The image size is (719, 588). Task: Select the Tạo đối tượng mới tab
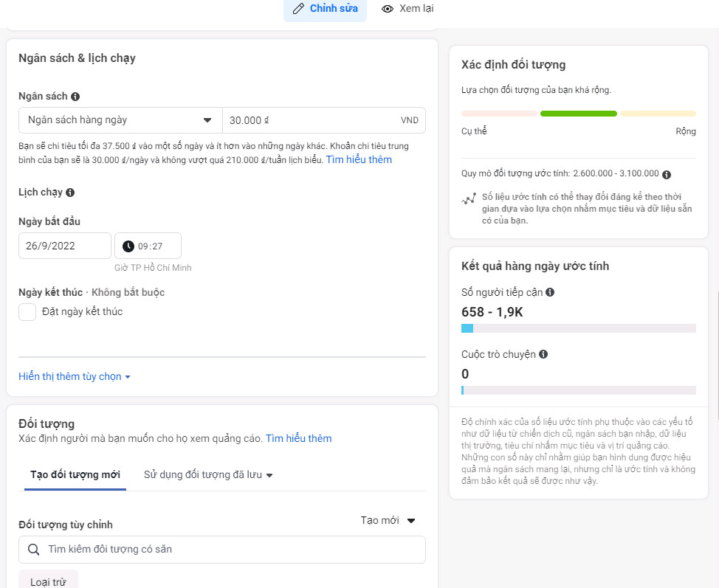tap(75, 475)
